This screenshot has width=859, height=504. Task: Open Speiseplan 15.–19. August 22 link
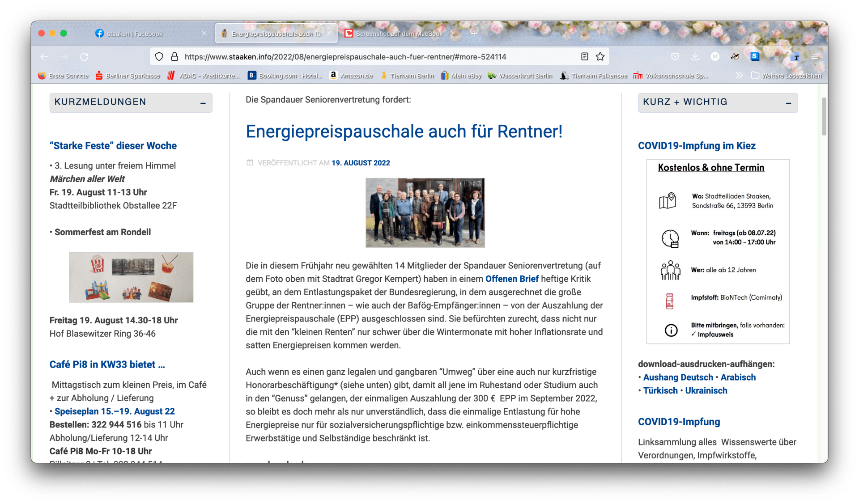pos(115,411)
